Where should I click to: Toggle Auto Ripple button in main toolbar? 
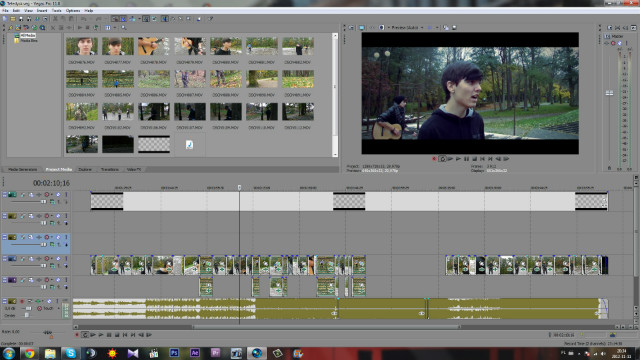[132, 19]
